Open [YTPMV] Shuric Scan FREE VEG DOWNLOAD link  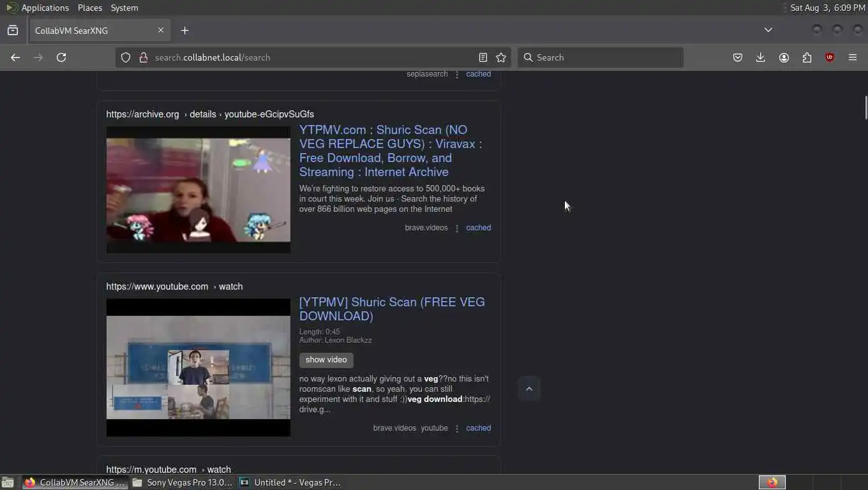point(392,309)
